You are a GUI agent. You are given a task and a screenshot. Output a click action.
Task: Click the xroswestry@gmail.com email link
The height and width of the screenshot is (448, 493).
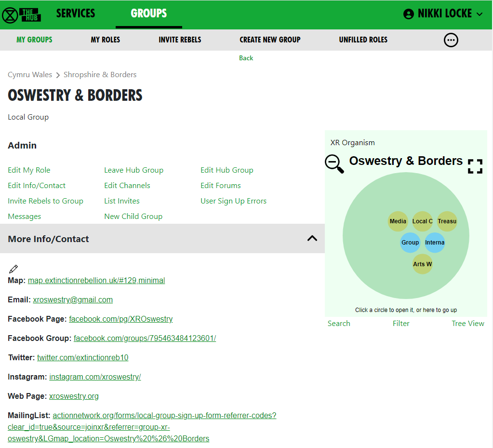tap(73, 299)
